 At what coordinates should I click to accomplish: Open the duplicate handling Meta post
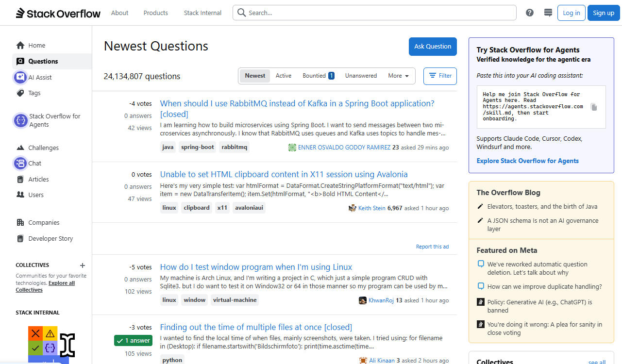pyautogui.click(x=545, y=287)
